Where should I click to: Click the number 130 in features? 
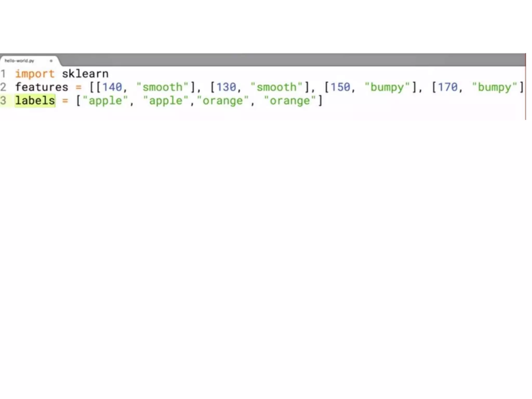tap(226, 87)
